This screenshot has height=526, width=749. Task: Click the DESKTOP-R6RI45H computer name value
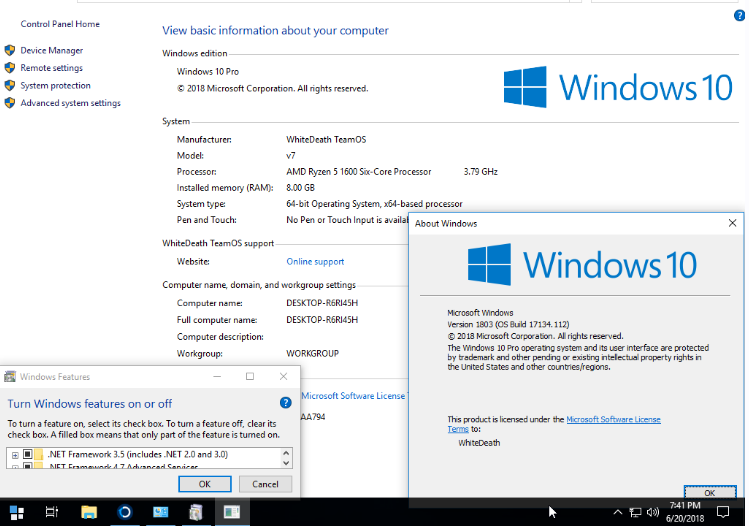click(x=322, y=303)
